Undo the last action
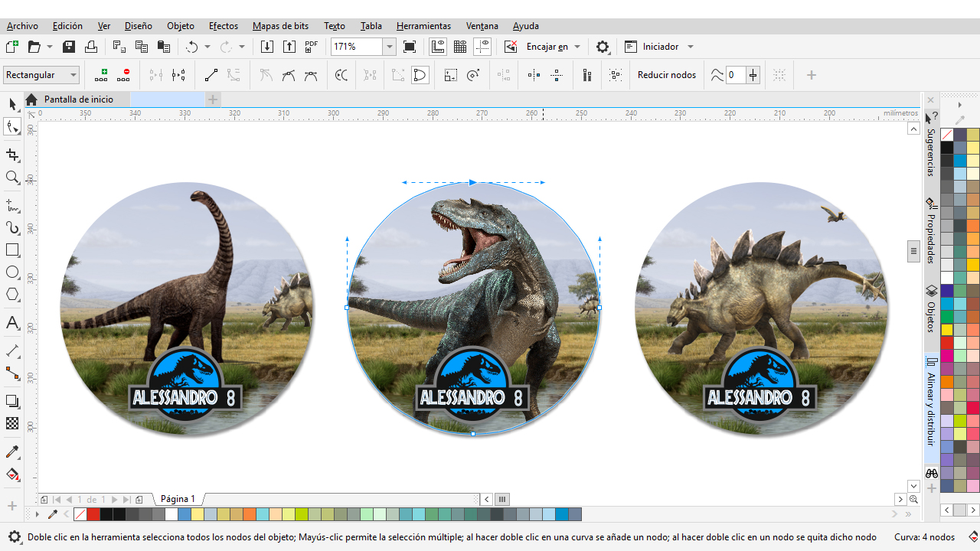Viewport: 980px width, 551px height. (x=192, y=47)
